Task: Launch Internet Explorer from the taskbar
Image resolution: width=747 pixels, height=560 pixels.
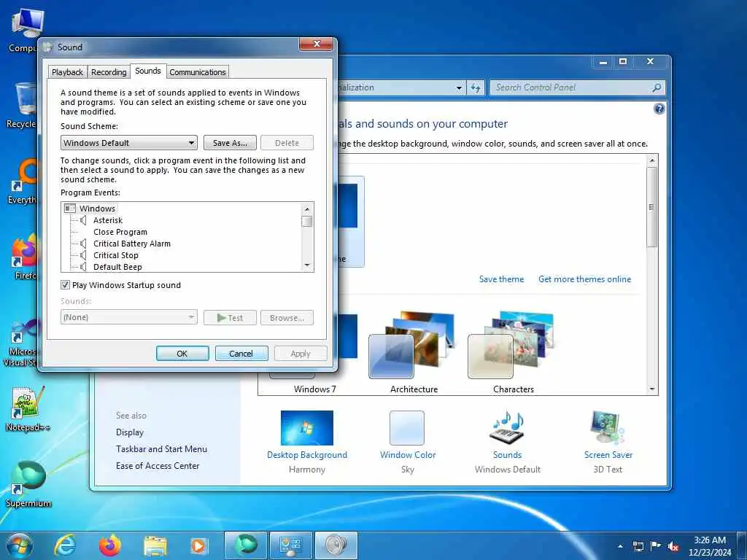Action: 64,545
